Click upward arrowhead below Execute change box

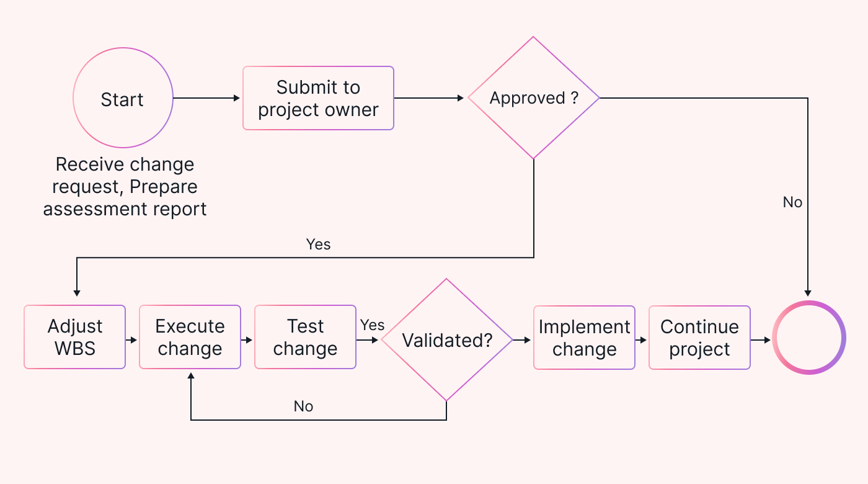(190, 376)
